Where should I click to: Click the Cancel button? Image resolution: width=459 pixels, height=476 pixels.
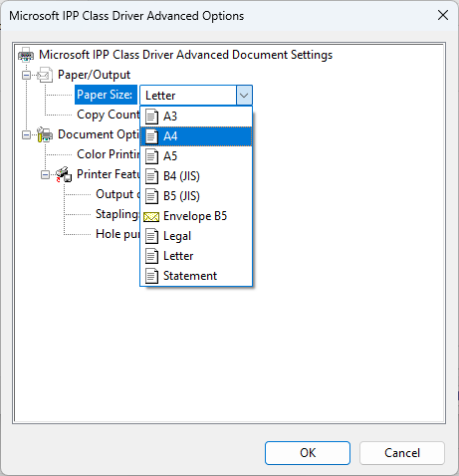(402, 453)
